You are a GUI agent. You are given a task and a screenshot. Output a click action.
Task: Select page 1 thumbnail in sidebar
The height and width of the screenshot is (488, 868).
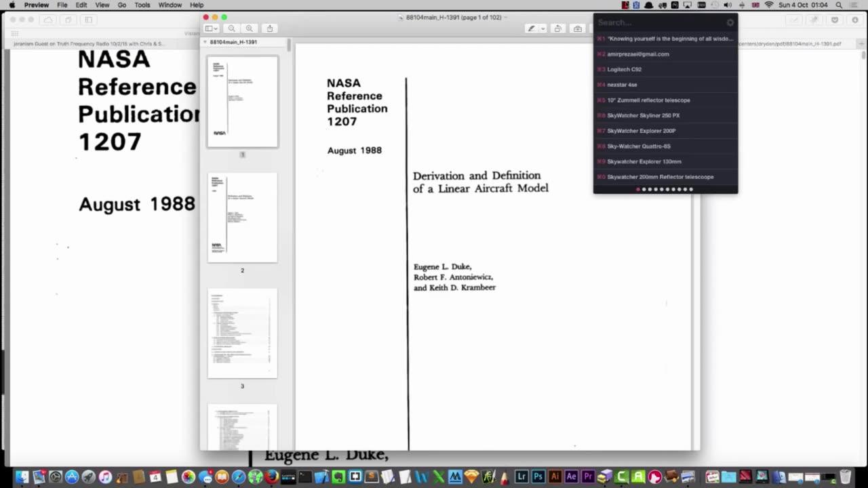coord(242,102)
